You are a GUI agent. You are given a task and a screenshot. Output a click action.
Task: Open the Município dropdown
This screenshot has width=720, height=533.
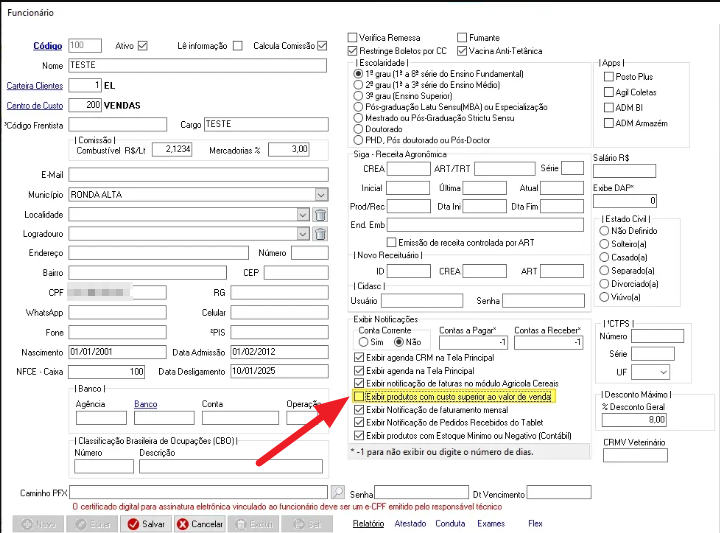(321, 195)
